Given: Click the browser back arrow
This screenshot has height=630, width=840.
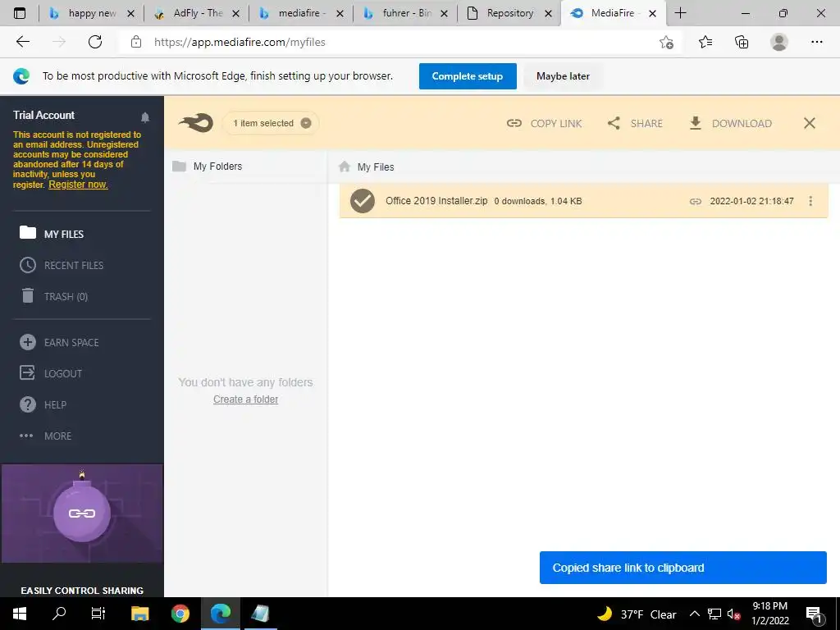Looking at the screenshot, I should coord(22,42).
